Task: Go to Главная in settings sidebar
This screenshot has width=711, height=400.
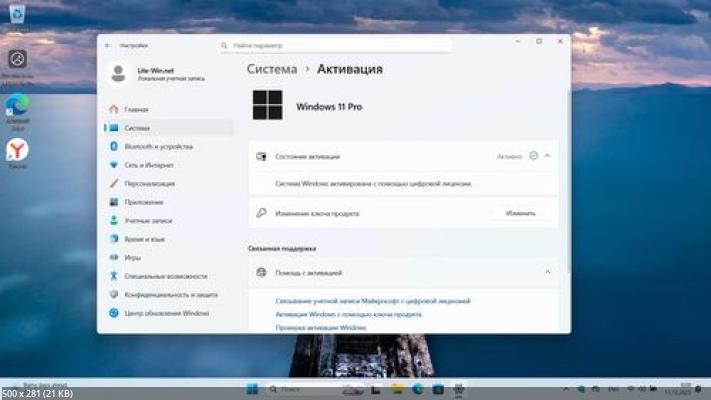Action: coord(136,109)
